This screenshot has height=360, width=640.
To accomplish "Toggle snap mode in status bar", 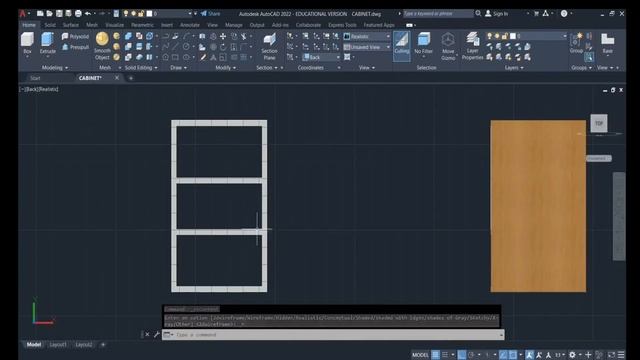I will [445, 355].
